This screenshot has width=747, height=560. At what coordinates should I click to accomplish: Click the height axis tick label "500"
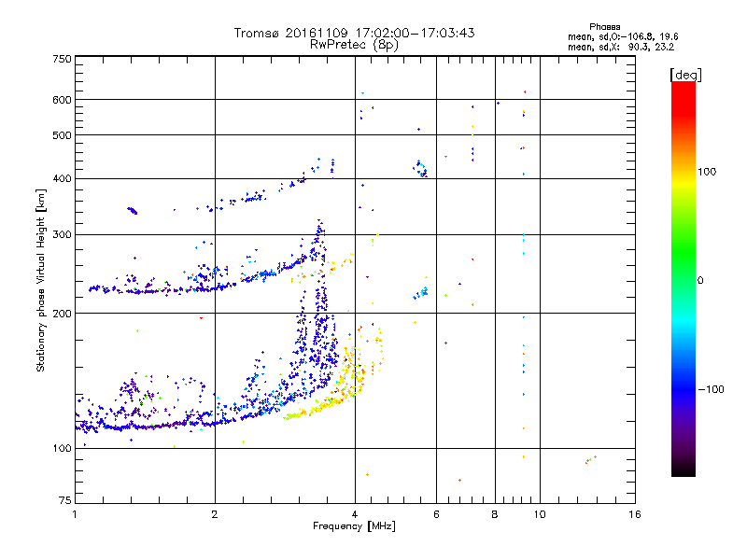point(62,135)
